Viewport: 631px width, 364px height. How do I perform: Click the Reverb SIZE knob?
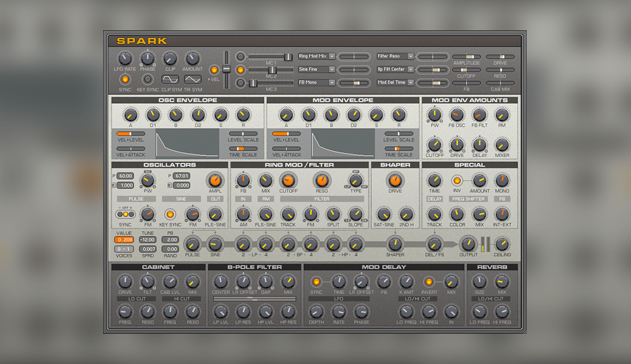[479, 281]
